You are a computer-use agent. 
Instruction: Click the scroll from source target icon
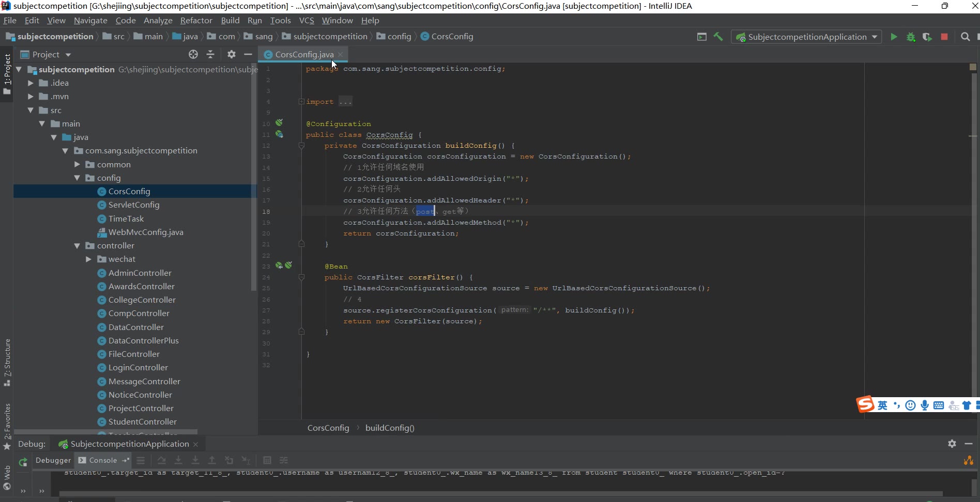pos(193,54)
